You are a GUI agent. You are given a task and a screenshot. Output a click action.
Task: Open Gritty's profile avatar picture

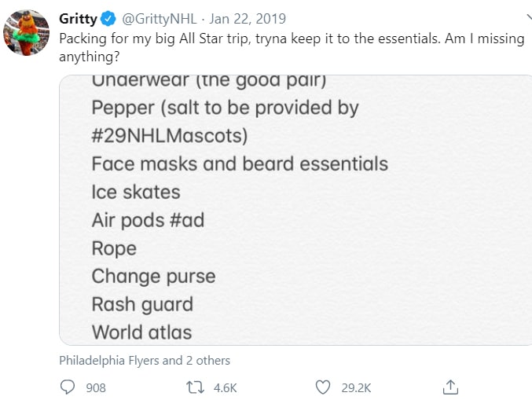click(26, 32)
